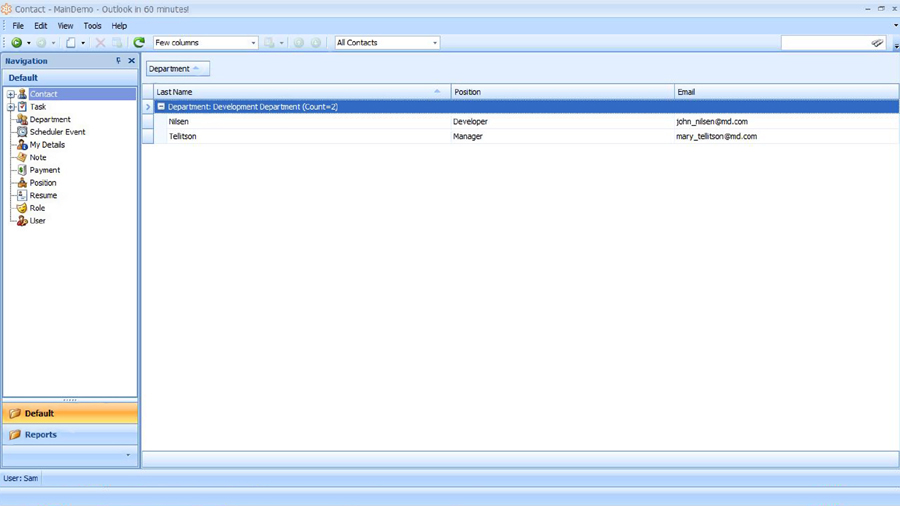Click the Payment icon in navigation tree
900x506 pixels.
22,170
